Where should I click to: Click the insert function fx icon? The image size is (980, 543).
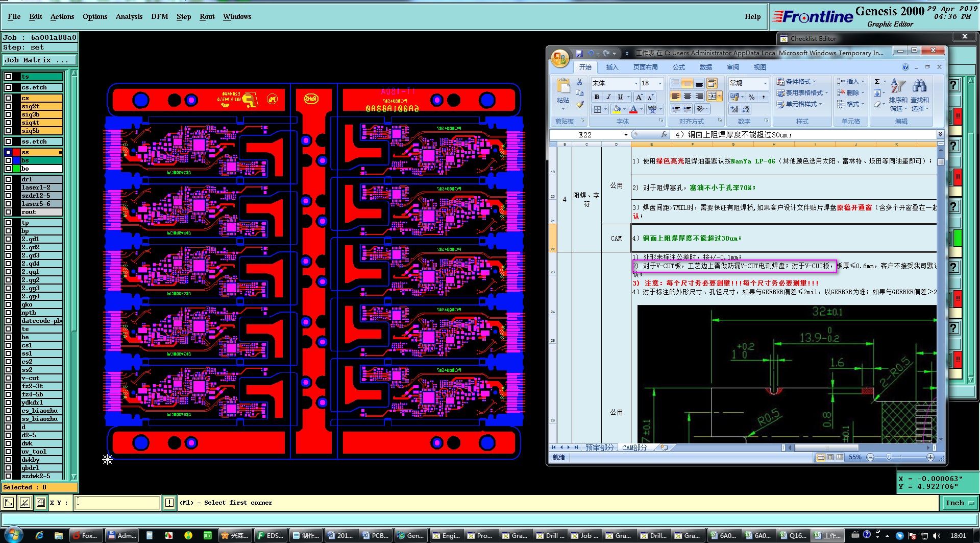[x=664, y=134]
